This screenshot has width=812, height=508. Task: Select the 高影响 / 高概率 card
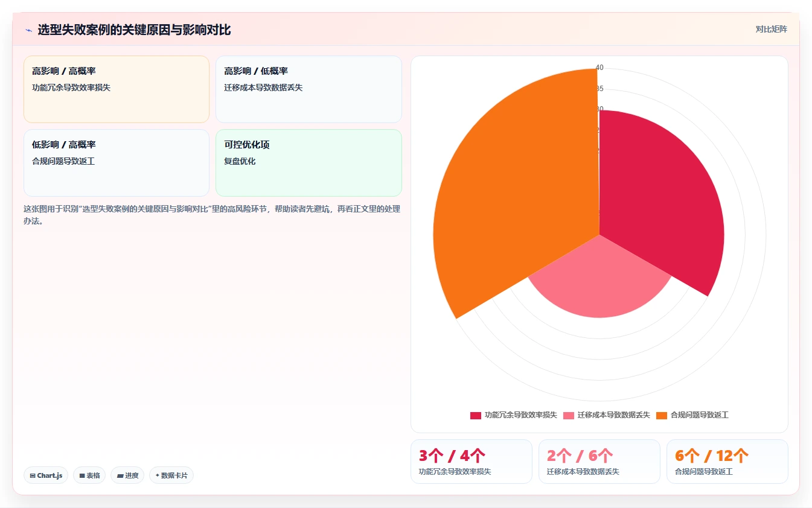117,89
